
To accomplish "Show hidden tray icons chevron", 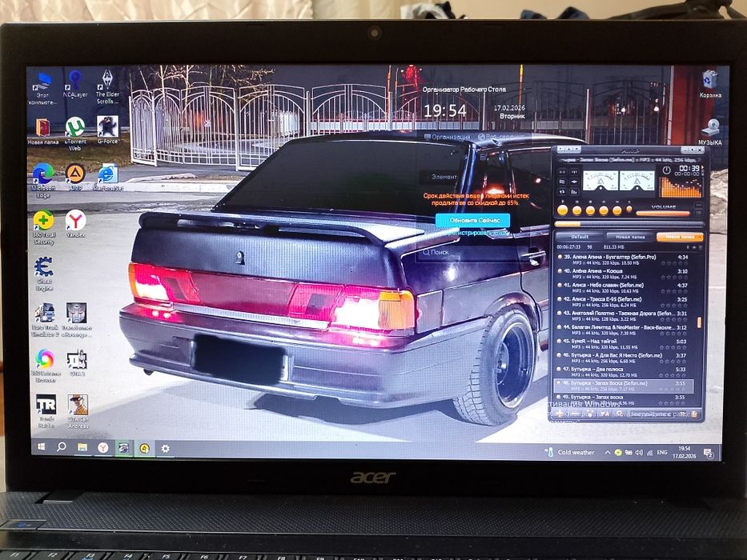I will click(608, 452).
